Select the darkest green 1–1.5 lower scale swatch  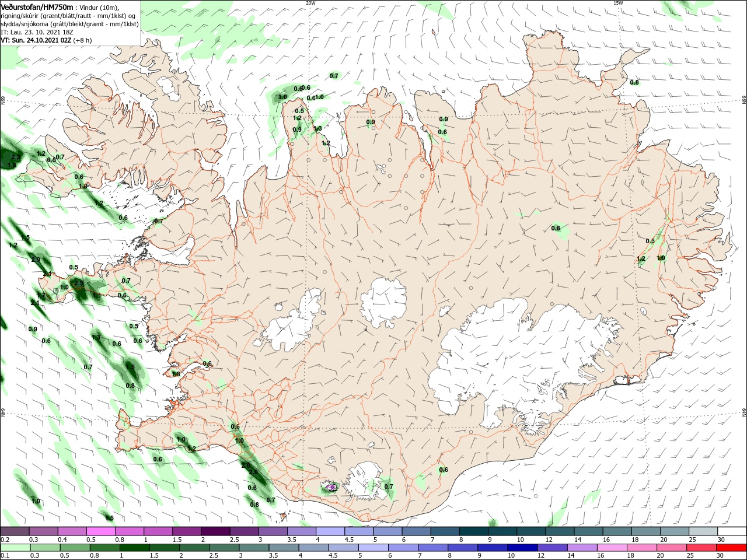tap(135, 548)
